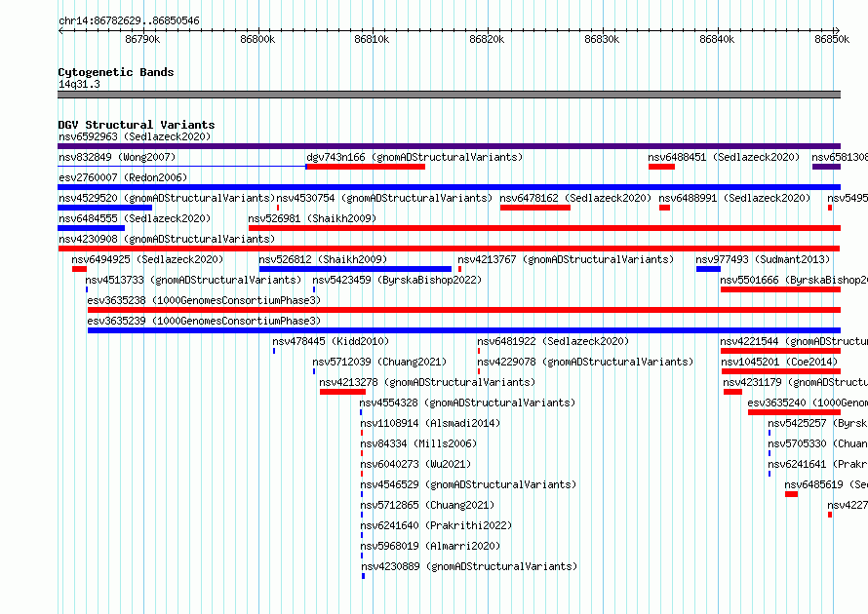Screen dimensions: 868x614
Task: Click nsv6494925 (Sedlazeck2020) label
Action: tap(147, 259)
